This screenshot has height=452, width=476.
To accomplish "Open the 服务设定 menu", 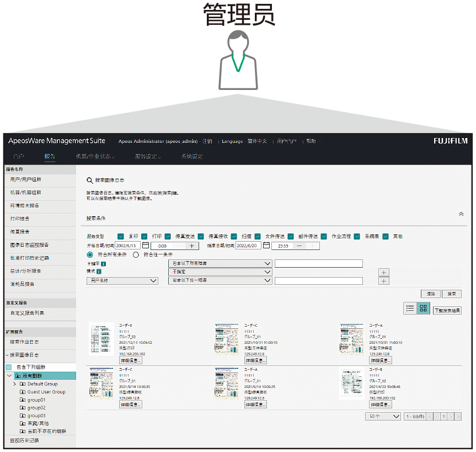I will (147, 156).
